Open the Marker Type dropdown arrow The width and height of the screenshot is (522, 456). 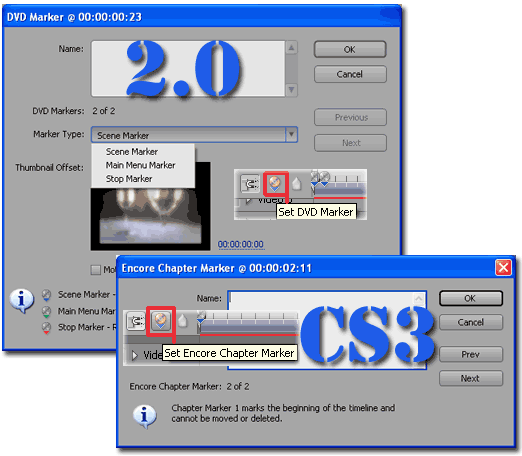point(291,135)
